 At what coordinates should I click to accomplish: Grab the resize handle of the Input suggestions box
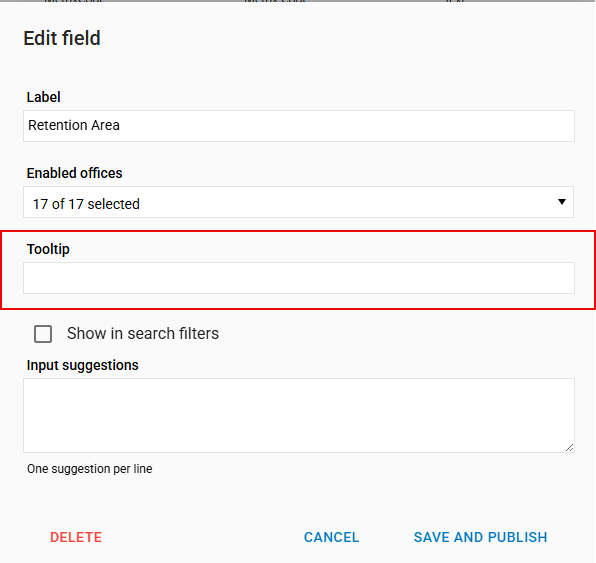point(569,448)
